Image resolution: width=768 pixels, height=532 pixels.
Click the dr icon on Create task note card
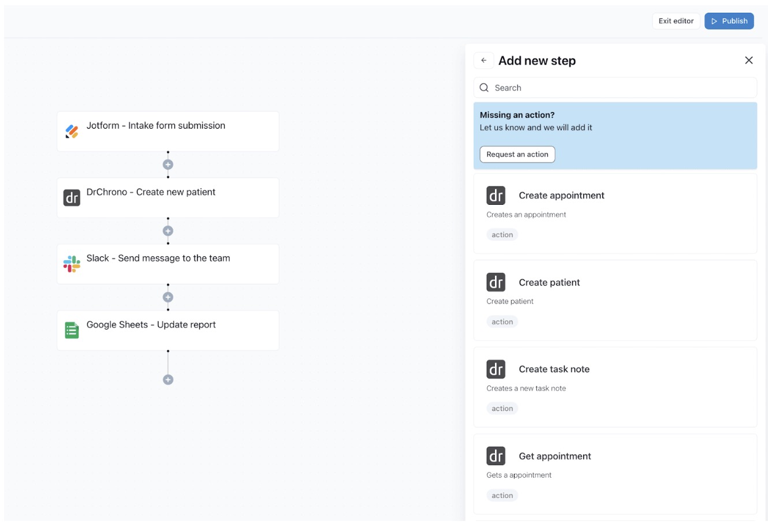[x=495, y=369]
